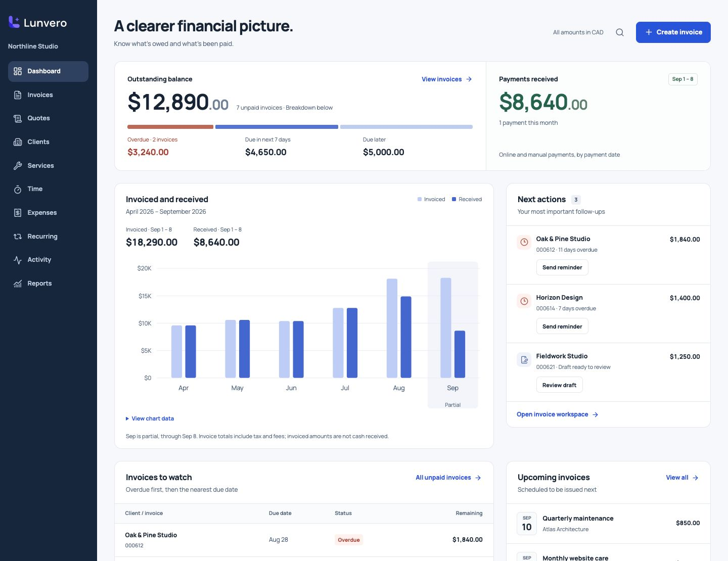Open the View invoices link
The width and height of the screenshot is (728, 561).
tap(447, 79)
